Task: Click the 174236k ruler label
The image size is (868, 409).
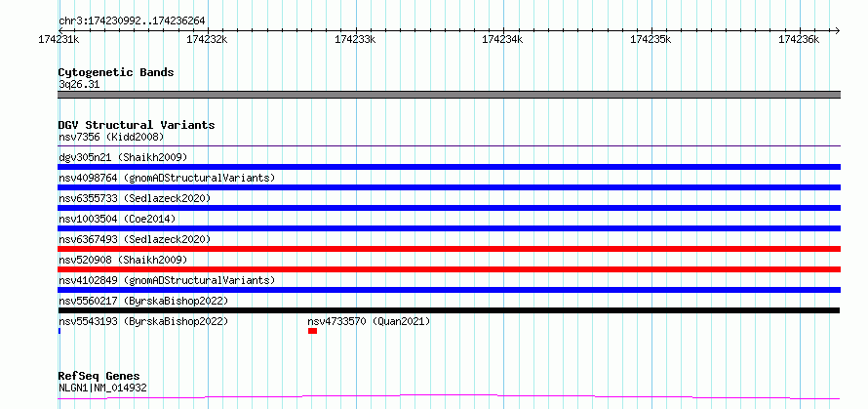Action: pyautogui.click(x=800, y=40)
